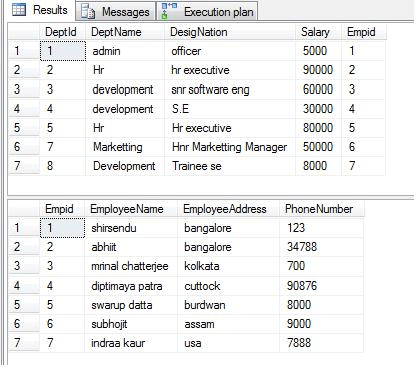The height and width of the screenshot is (367, 416).
Task: Select the Salary column header
Action: [318, 32]
